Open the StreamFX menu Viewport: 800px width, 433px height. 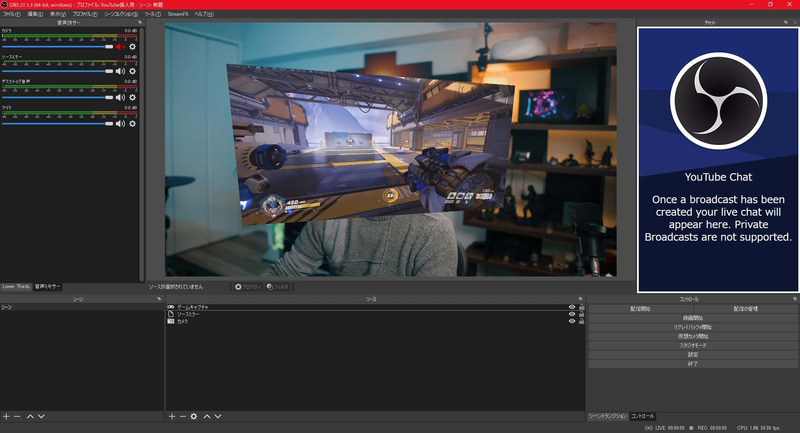point(178,14)
